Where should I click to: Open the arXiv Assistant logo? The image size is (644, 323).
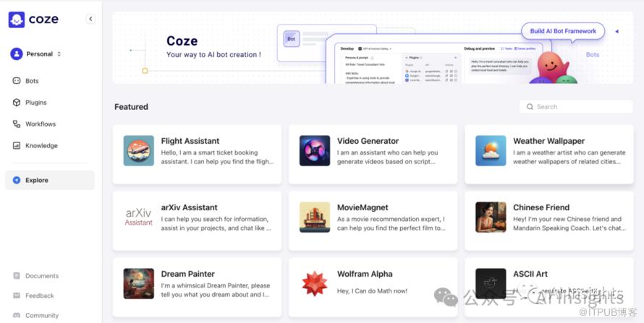[x=139, y=217]
